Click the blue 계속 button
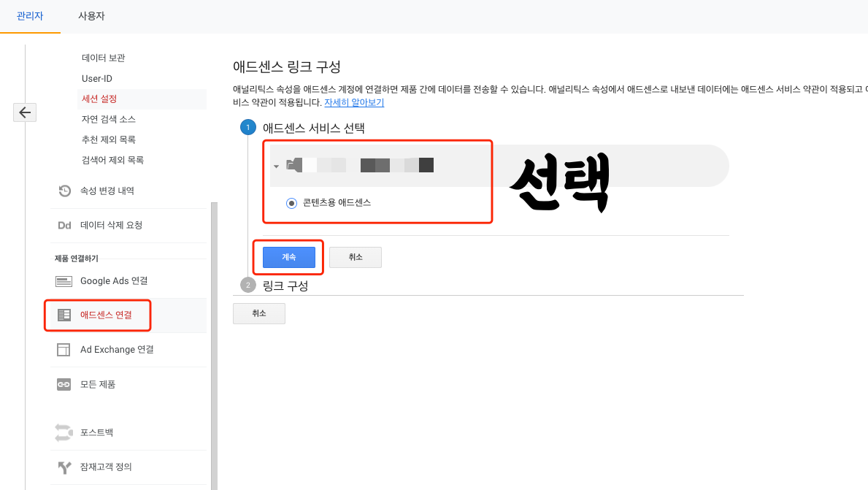Viewport: 868px width, 490px height. point(288,257)
